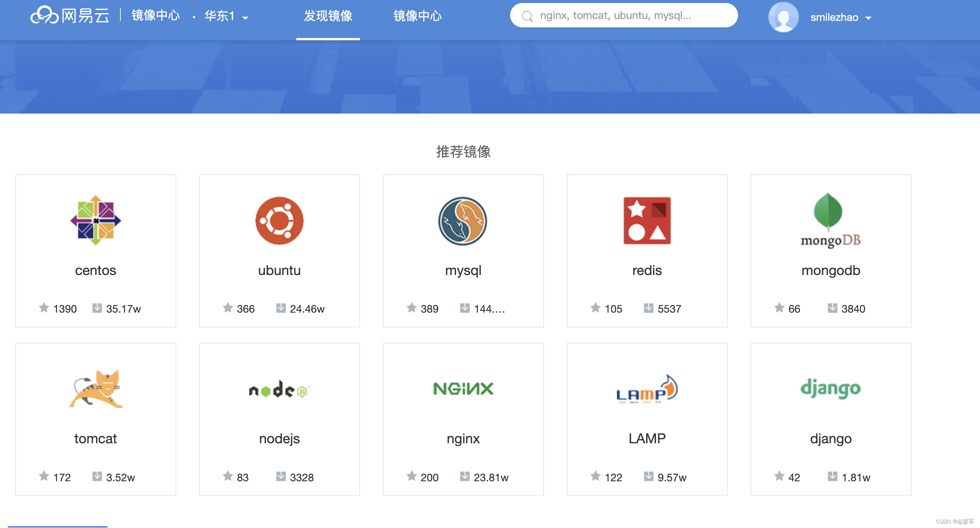This screenshot has height=528, width=980.
Task: Click the centos logo
Action: click(95, 220)
